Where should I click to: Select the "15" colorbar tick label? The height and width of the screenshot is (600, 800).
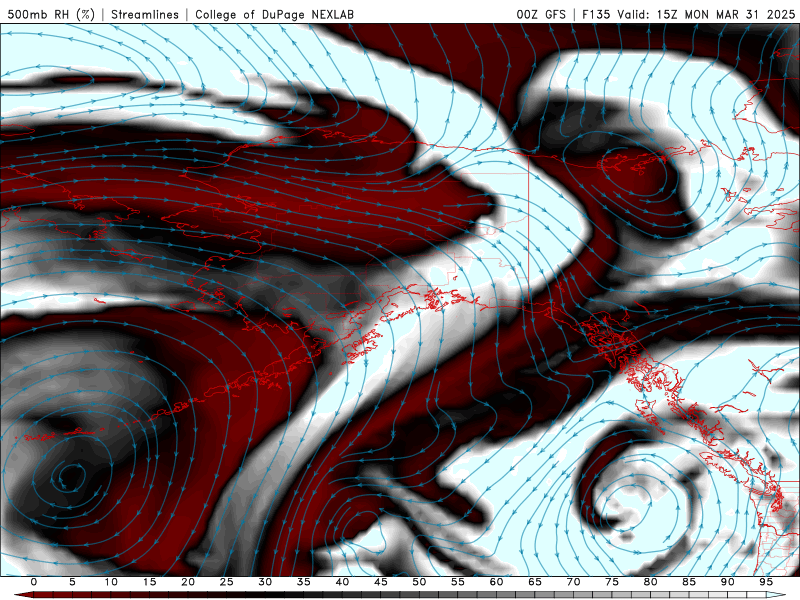[149, 582]
